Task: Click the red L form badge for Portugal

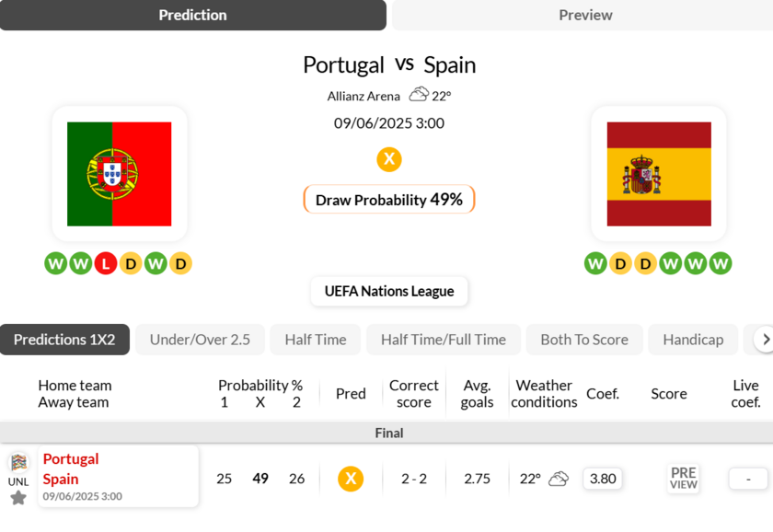Action: [x=106, y=264]
